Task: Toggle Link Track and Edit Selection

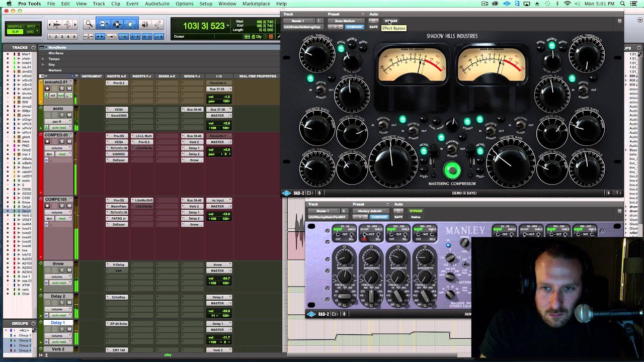Action: tap(147, 36)
